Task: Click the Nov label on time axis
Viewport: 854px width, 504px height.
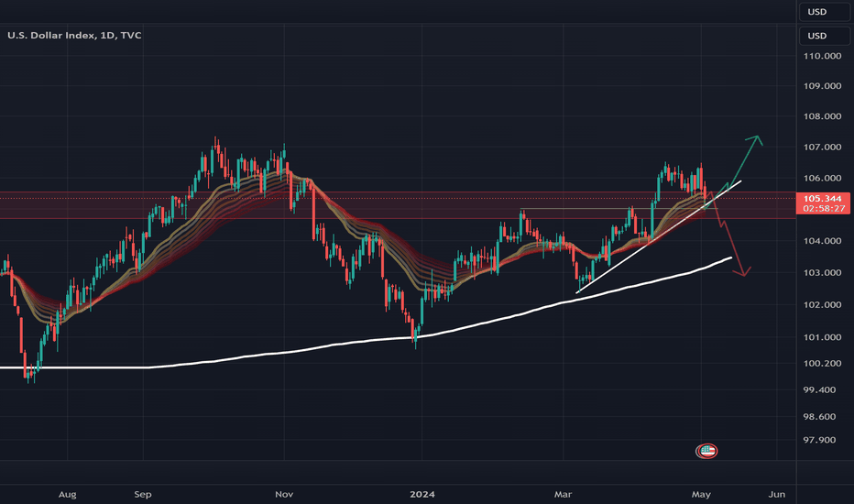Action: [x=284, y=494]
